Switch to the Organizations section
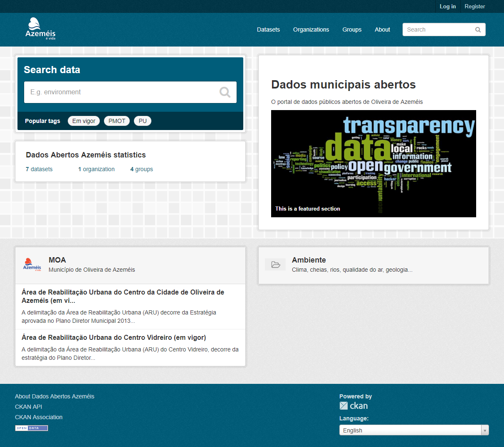 [311, 29]
